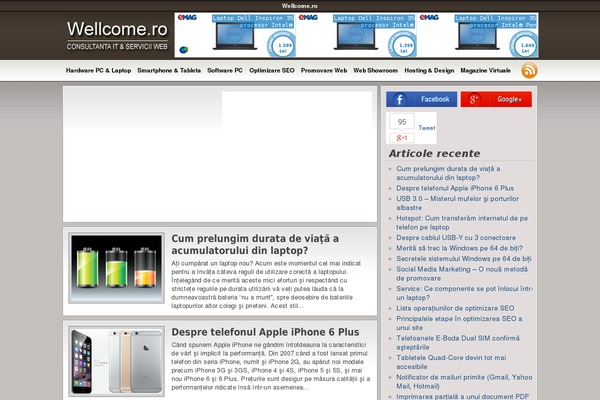
Task: Open sidebar link 'Telefoanele E-Boda Dual SIM'
Action: (x=458, y=342)
